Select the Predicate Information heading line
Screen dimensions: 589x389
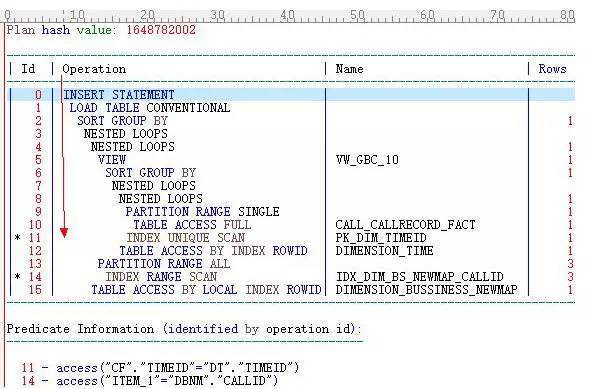pyautogui.click(x=184, y=329)
